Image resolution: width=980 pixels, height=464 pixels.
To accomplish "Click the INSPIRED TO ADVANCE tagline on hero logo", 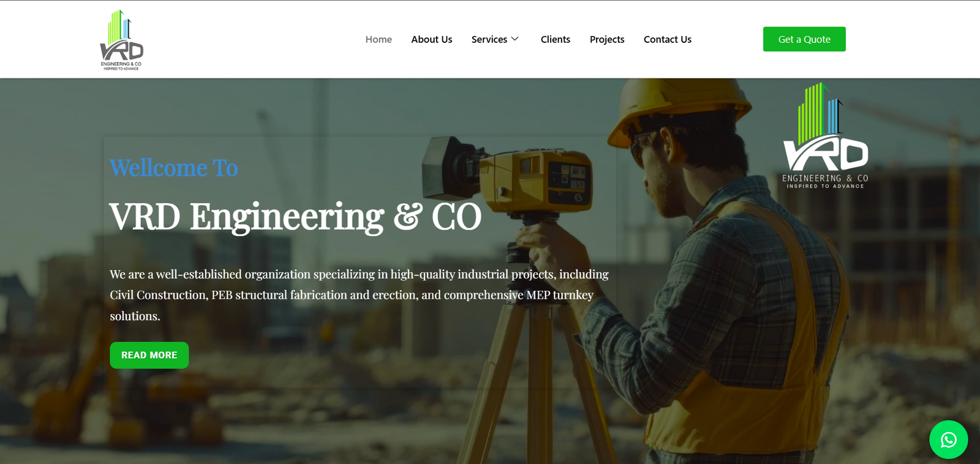I will coord(825,186).
